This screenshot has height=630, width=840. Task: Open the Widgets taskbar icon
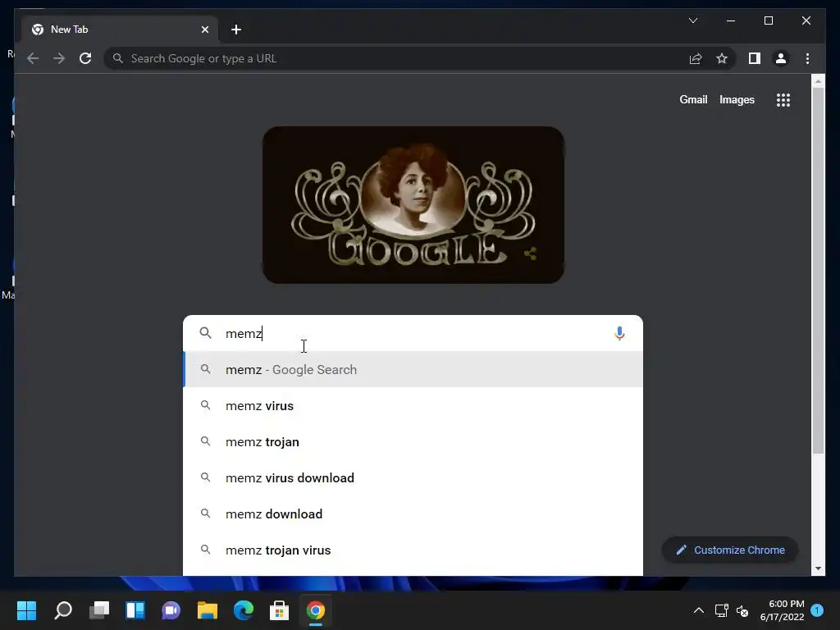[135, 610]
